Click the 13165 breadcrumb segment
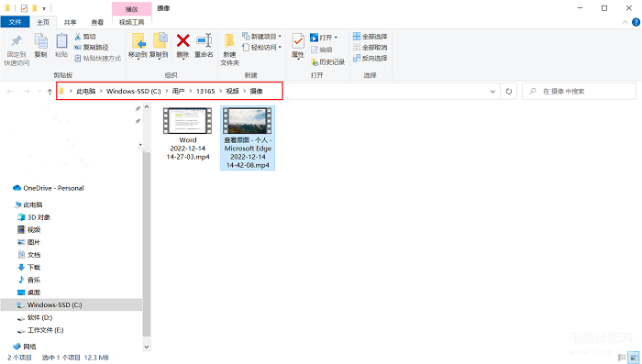 (205, 92)
